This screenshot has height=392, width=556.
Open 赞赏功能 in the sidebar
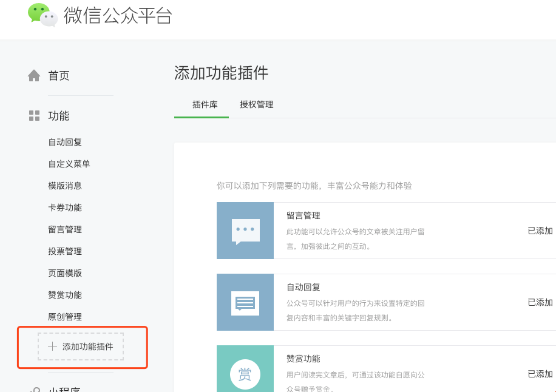point(65,295)
